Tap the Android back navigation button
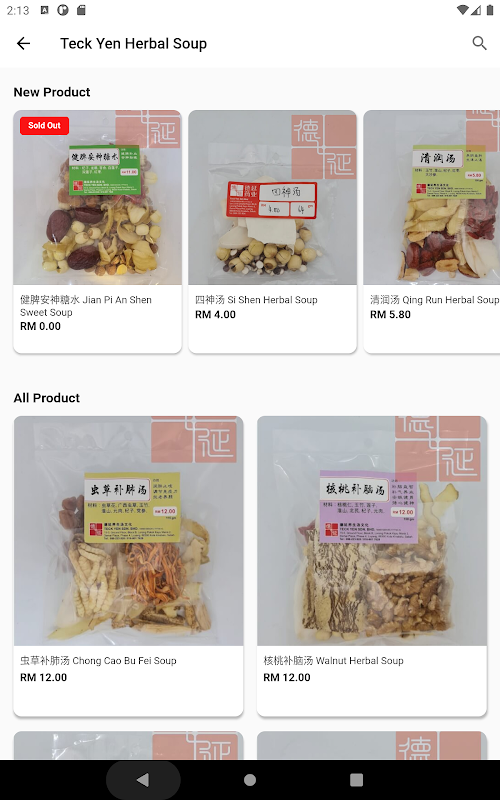Image resolution: width=500 pixels, height=800 pixels. [x=143, y=779]
